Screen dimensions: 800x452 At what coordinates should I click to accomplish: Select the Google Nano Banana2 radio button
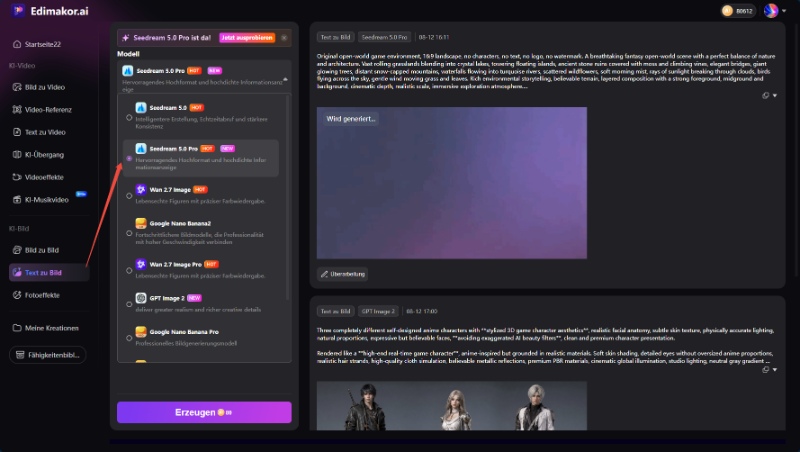click(x=129, y=233)
